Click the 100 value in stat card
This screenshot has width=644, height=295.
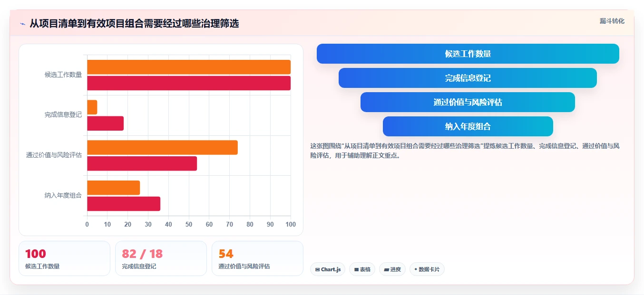(36, 254)
